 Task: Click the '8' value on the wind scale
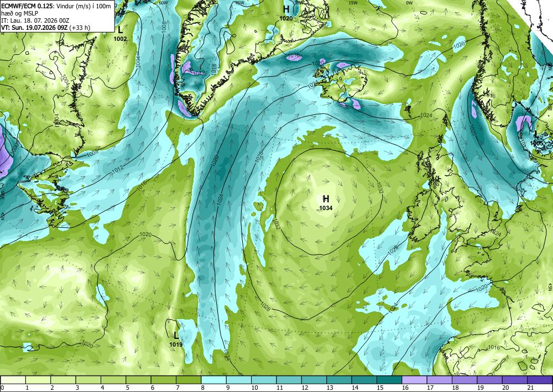pyautogui.click(x=203, y=388)
